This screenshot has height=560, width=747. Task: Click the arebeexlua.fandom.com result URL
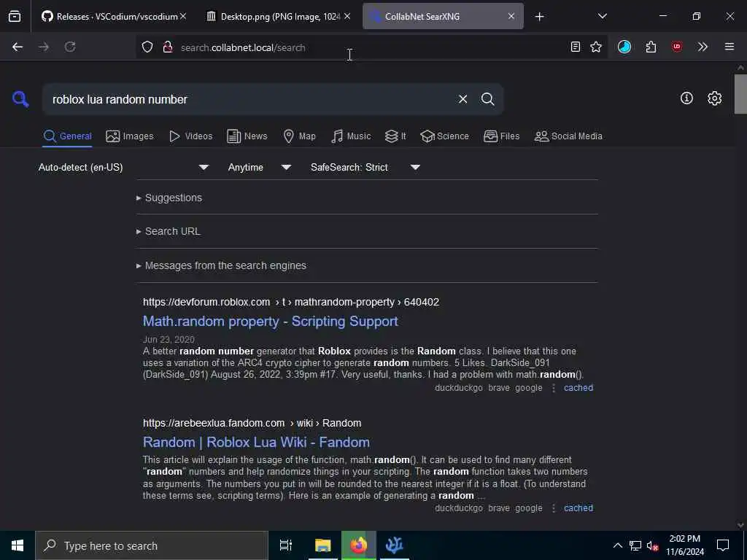(x=252, y=423)
